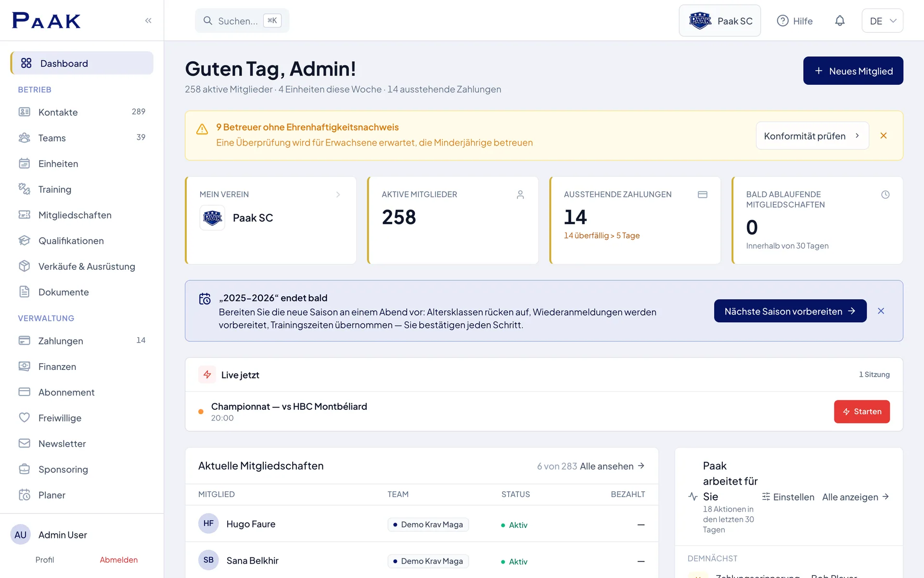
Task: Click the Zahlungen badge showing 14
Action: 141,341
